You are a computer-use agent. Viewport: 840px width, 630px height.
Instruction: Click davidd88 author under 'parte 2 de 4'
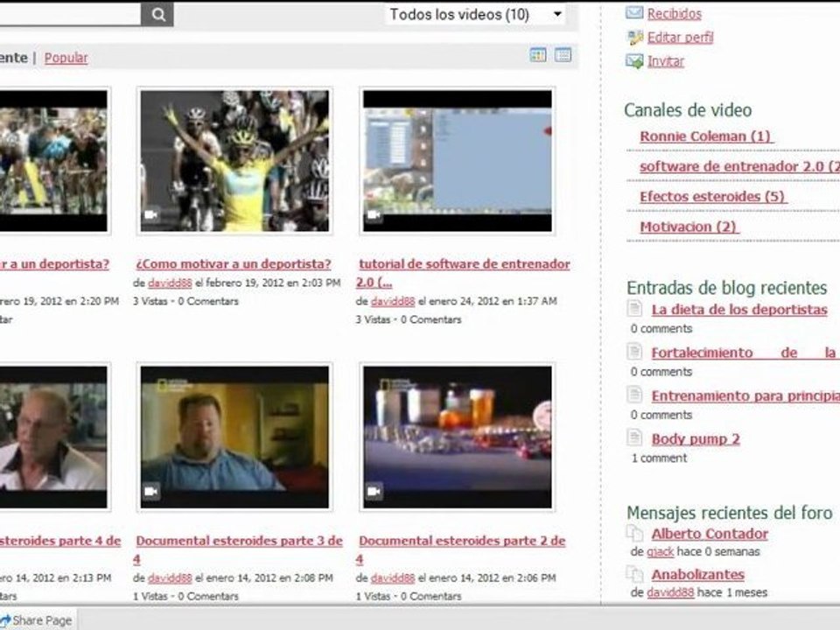coord(393,578)
